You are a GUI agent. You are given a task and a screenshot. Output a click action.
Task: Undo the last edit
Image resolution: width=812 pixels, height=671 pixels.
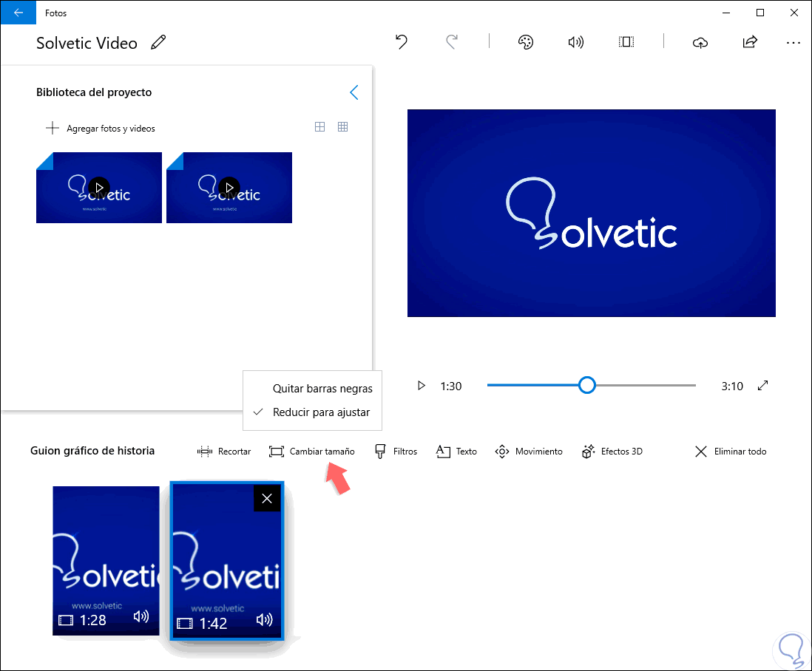(x=402, y=42)
